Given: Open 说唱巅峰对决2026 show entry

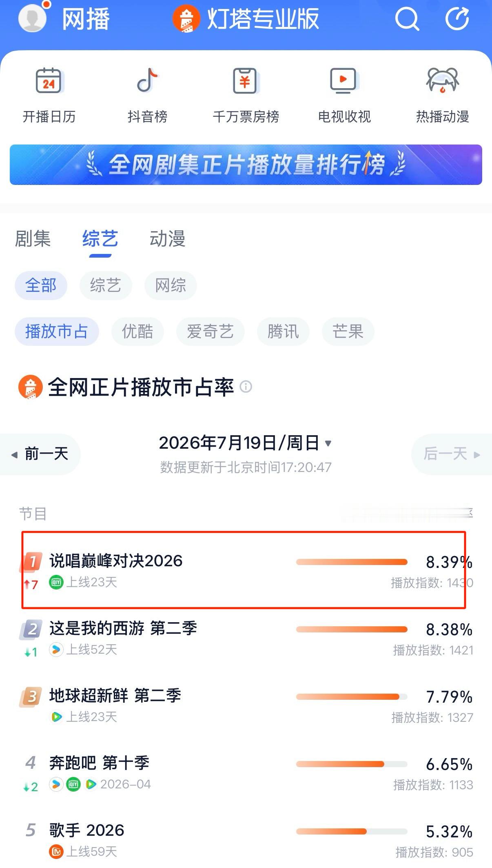Looking at the screenshot, I should click(244, 570).
